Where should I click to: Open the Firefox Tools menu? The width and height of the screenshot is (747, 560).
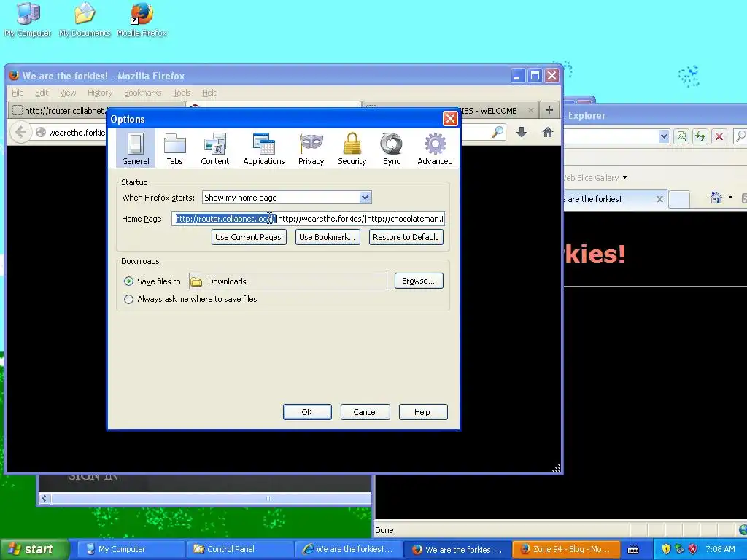[x=182, y=93]
